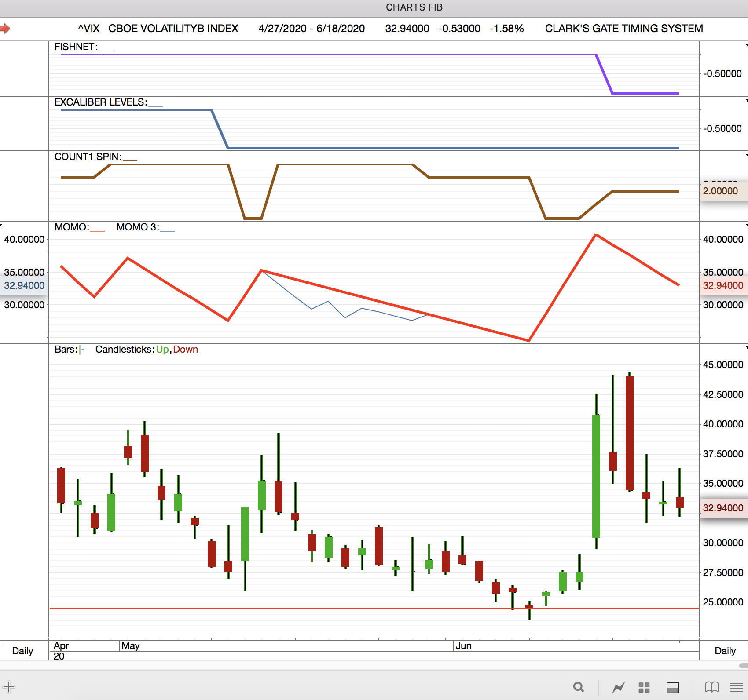Select the line chart drawing icon
The height and width of the screenshot is (700, 748).
[618, 687]
